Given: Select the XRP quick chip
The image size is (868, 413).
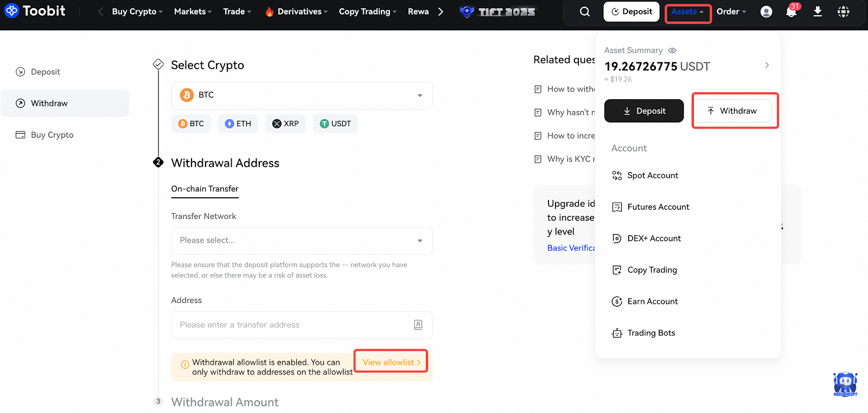Looking at the screenshot, I should [285, 124].
